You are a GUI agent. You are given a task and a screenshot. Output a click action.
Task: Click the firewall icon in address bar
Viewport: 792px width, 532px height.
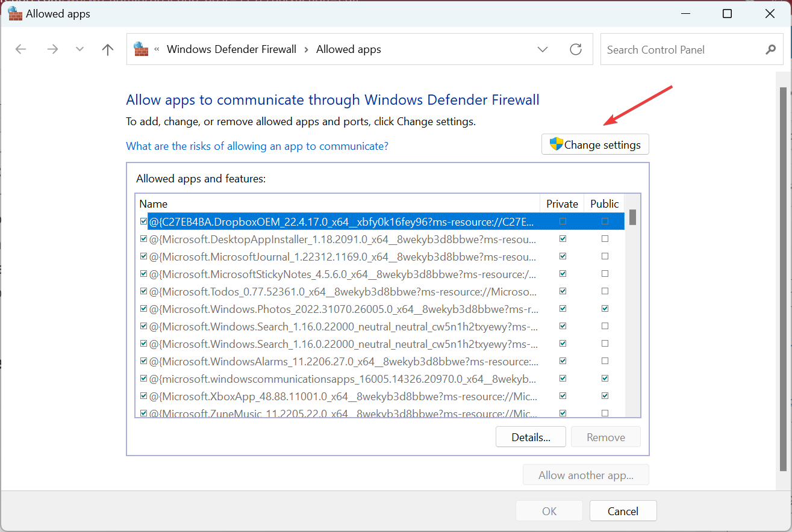pos(141,49)
